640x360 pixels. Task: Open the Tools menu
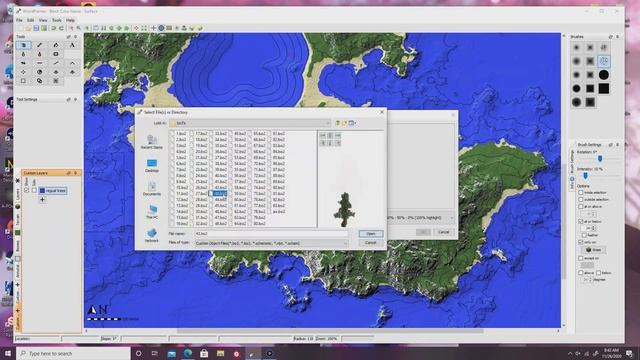point(57,20)
